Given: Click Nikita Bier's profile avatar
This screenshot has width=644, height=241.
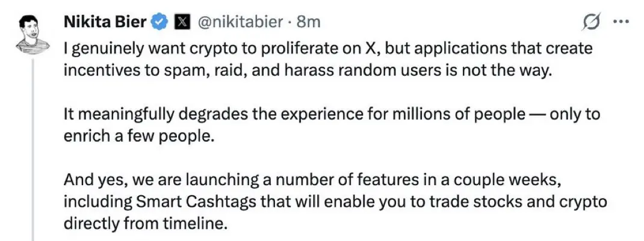Looking at the screenshot, I should [x=29, y=32].
